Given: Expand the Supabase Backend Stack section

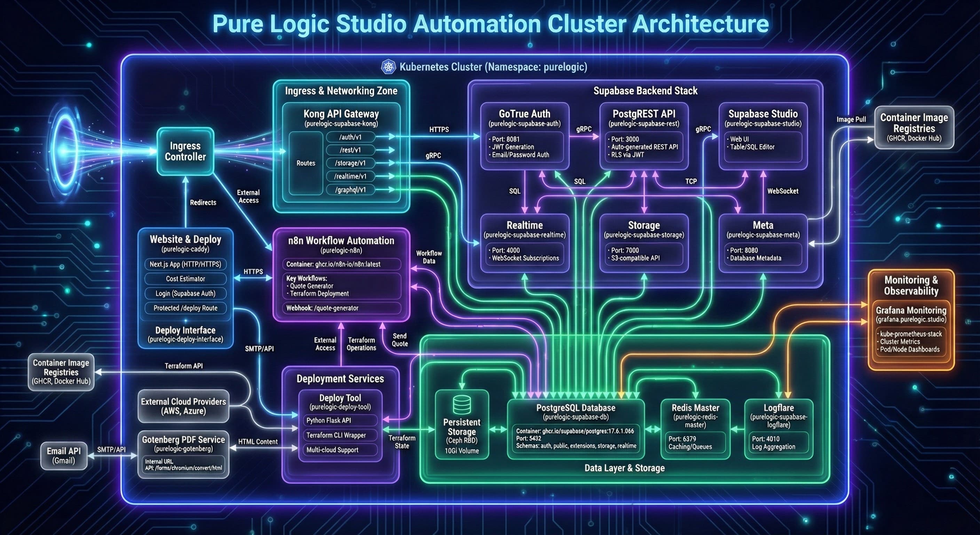Looking at the screenshot, I should coord(645,91).
